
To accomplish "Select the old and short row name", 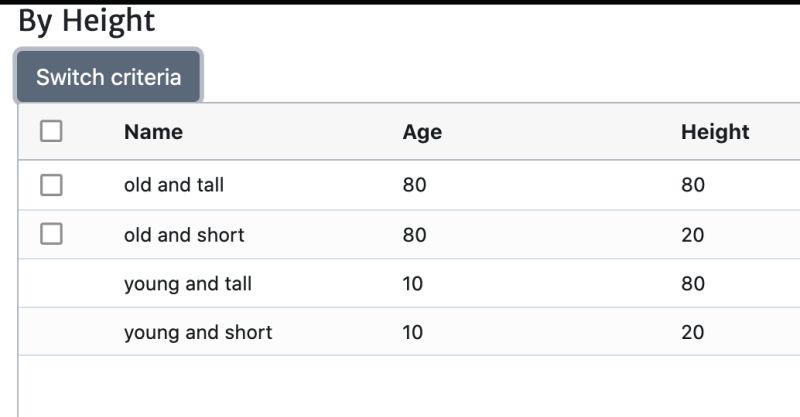I will coord(184,235).
